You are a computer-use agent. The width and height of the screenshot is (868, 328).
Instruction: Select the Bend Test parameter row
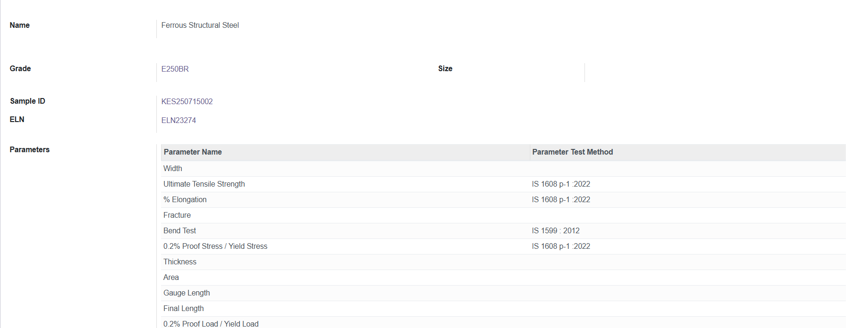pos(179,231)
